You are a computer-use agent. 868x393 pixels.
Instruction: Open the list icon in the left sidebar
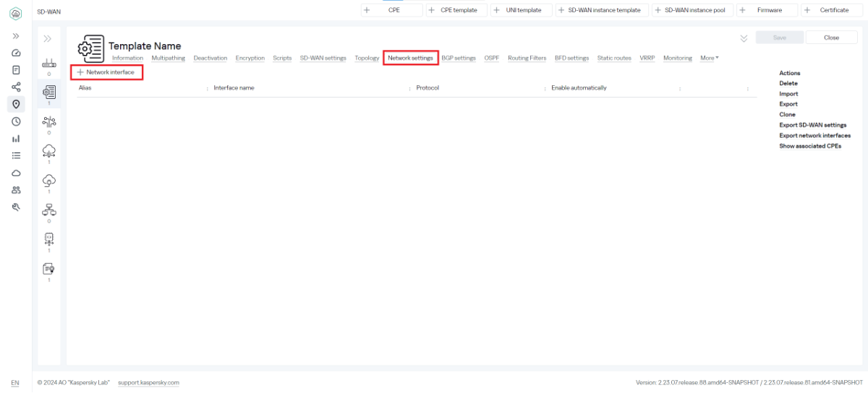pyautogui.click(x=16, y=155)
